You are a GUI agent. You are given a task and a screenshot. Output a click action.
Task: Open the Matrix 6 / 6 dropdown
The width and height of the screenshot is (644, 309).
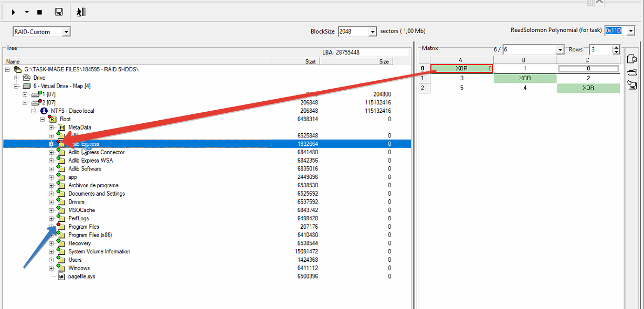click(560, 50)
